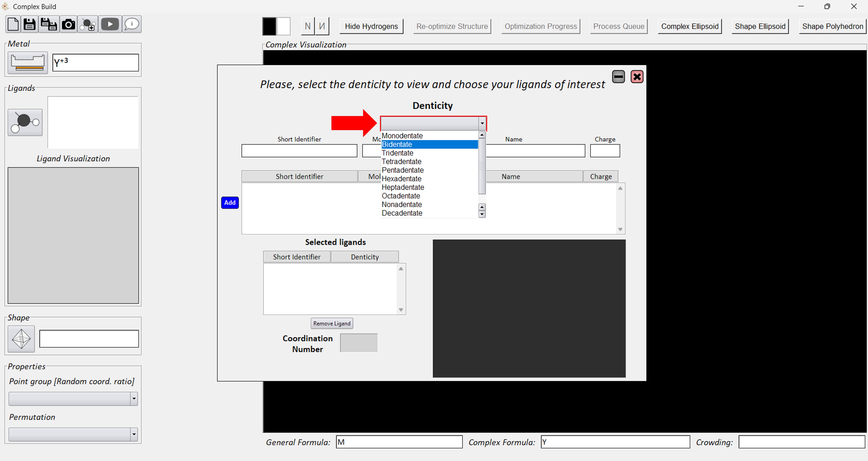Image resolution: width=868 pixels, height=461 pixels.
Task: Click the new file icon
Action: click(x=13, y=25)
